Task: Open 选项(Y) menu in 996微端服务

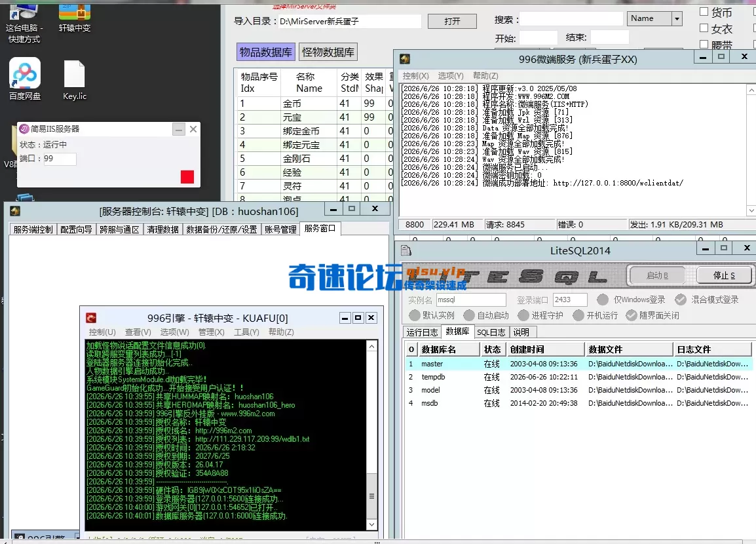Action: [451, 76]
